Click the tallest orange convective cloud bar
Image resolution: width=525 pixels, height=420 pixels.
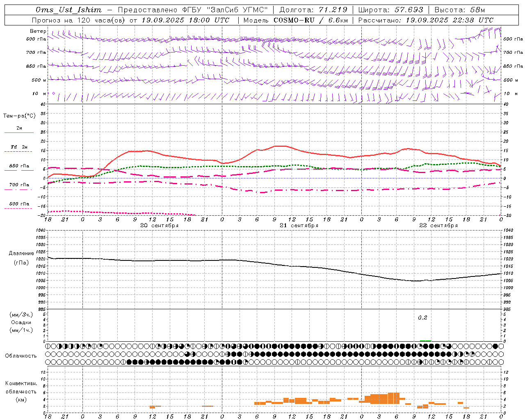(x=393, y=399)
